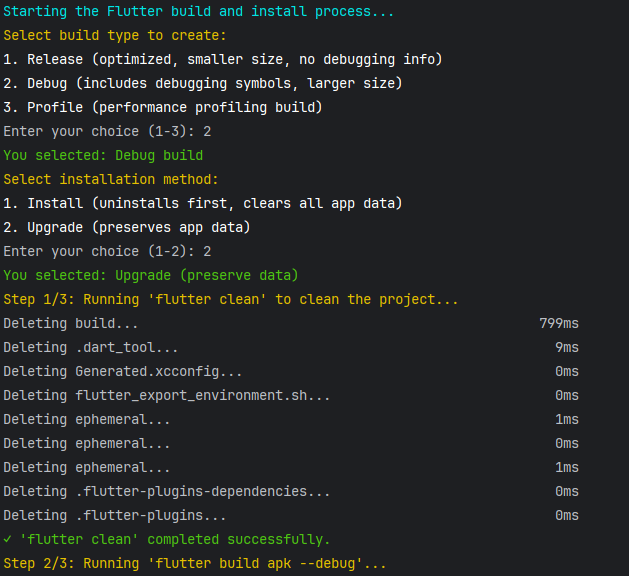Click the green checkmark before 'flutter clean' completed
This screenshot has width=629, height=576.
[7, 539]
